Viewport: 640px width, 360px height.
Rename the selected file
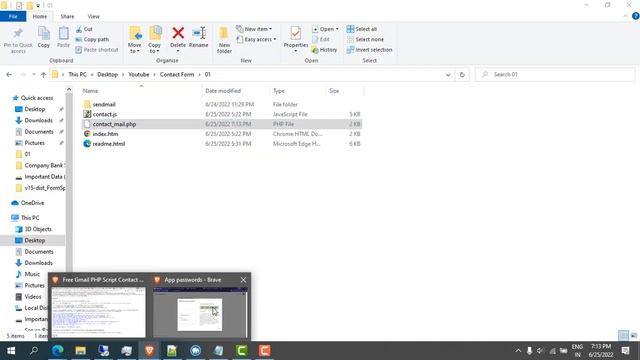[x=199, y=38]
